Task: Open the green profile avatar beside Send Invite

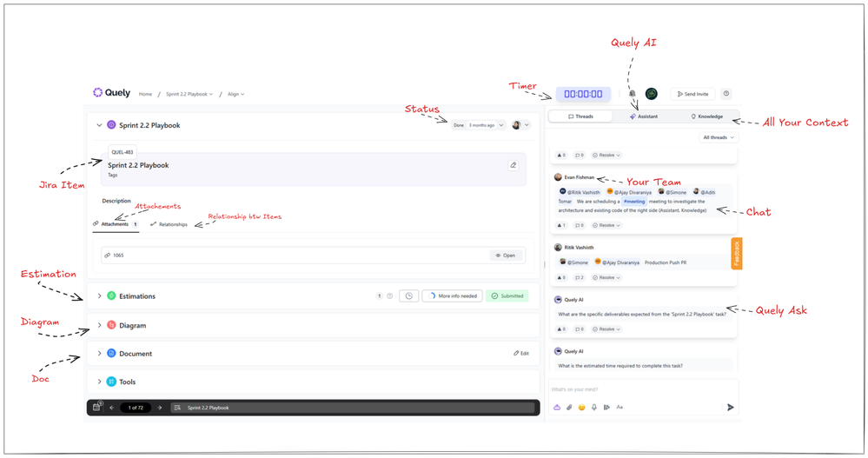Action: pyautogui.click(x=652, y=94)
